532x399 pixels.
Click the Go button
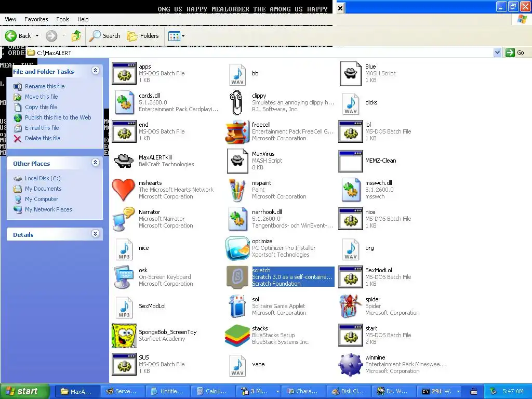(x=515, y=52)
